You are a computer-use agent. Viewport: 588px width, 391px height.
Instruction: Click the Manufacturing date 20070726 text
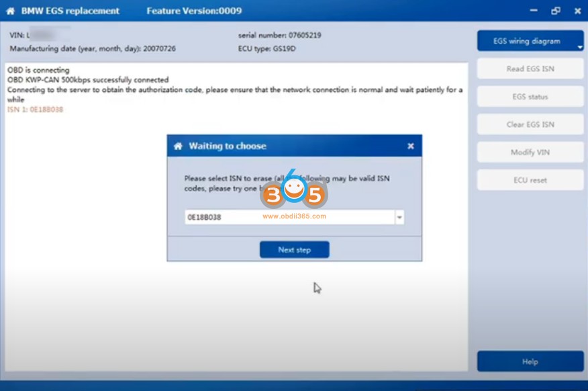coord(93,49)
